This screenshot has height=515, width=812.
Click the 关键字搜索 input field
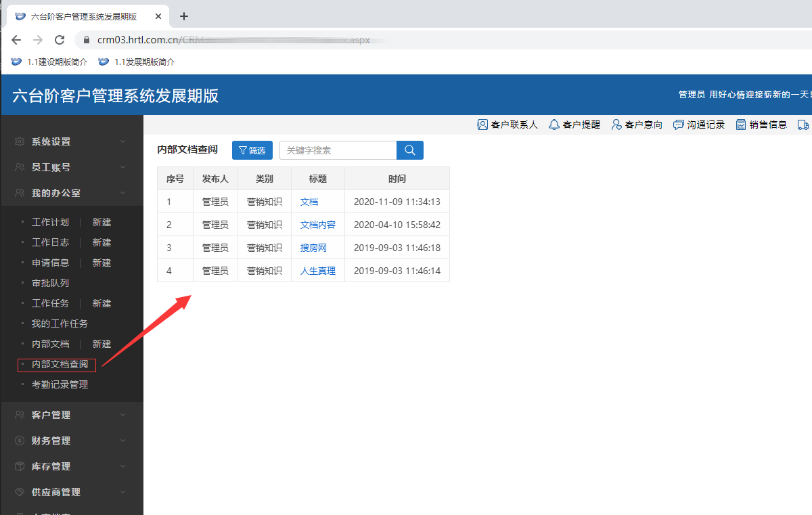338,150
